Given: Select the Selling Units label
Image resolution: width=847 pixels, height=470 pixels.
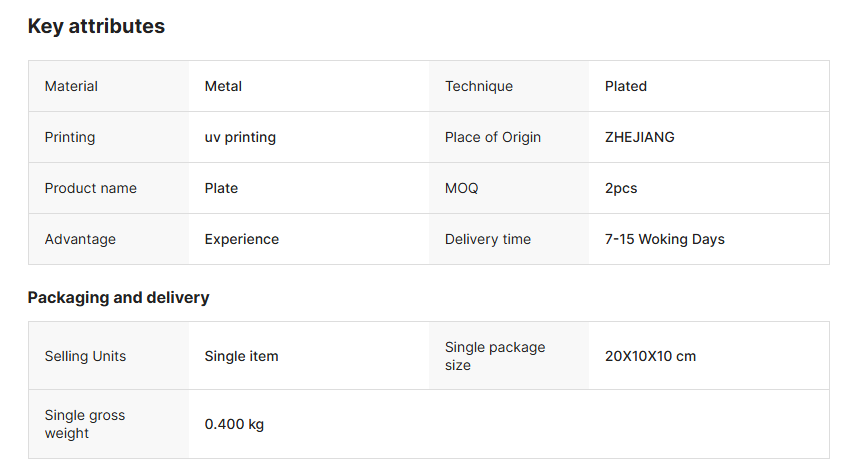Looking at the screenshot, I should coord(85,357).
